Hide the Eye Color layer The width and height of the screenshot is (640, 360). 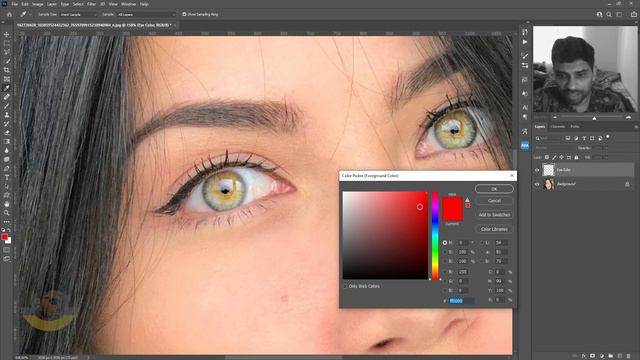pos(537,170)
